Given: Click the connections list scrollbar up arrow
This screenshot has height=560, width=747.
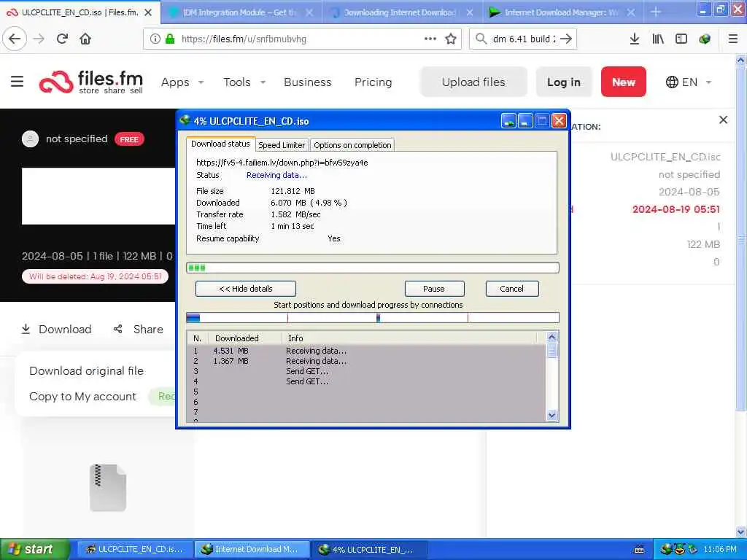Looking at the screenshot, I should (551, 337).
